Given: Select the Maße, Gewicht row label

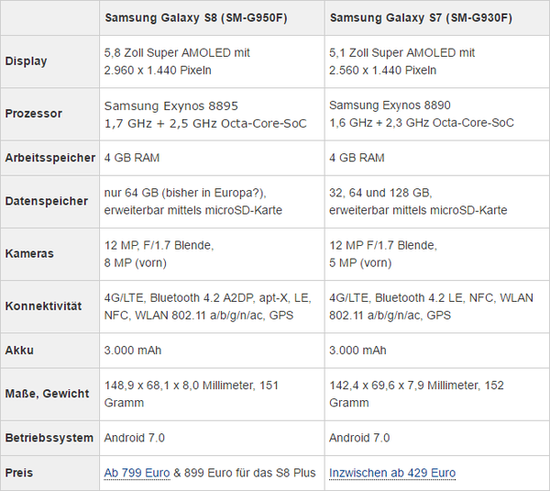Looking at the screenshot, I should click(x=47, y=394).
